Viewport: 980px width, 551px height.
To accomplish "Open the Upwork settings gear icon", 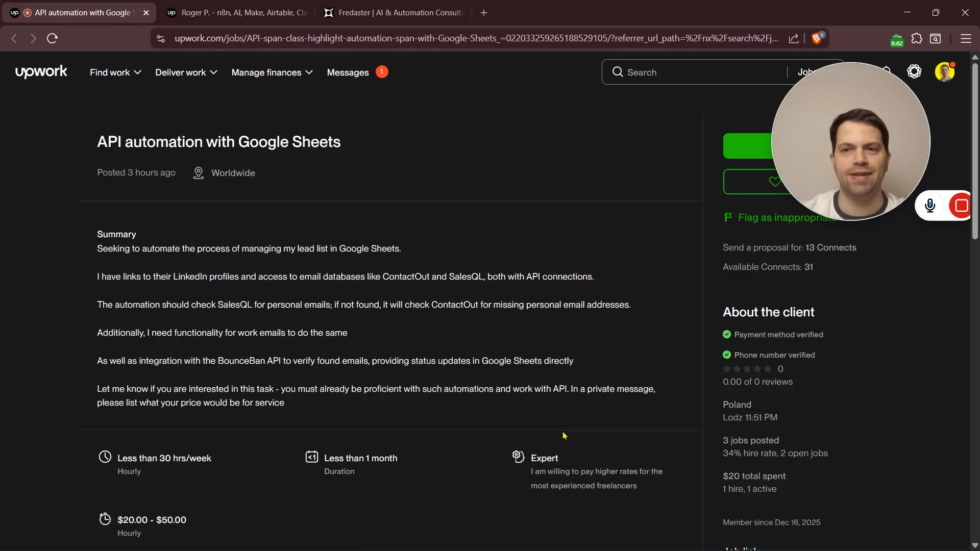I will tap(914, 72).
